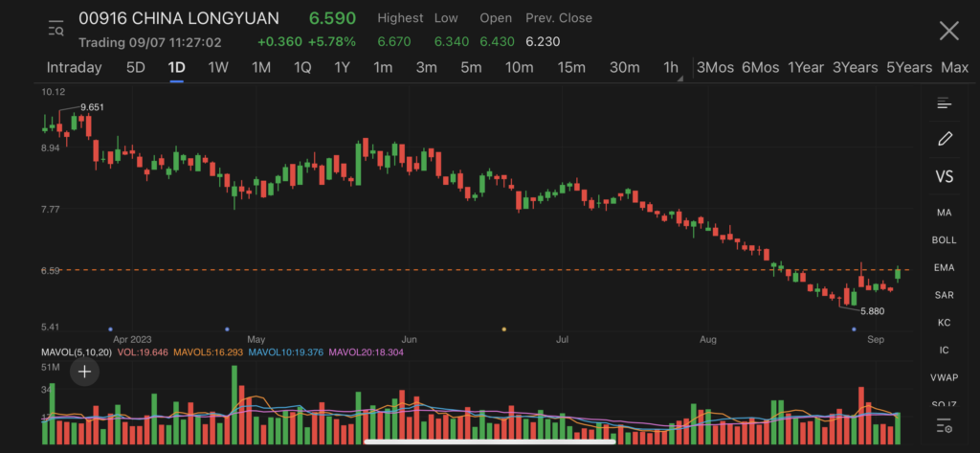Select the 30m minute tab
This screenshot has width=980, height=453.
tap(624, 68)
